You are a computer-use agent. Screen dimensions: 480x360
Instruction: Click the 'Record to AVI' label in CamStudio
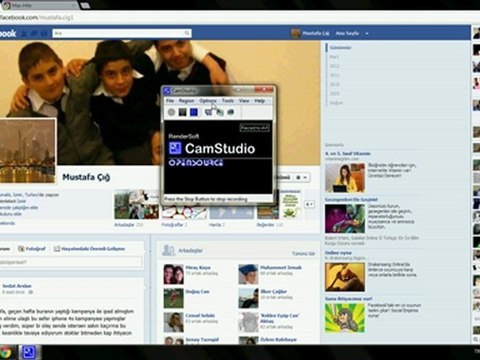(255, 128)
